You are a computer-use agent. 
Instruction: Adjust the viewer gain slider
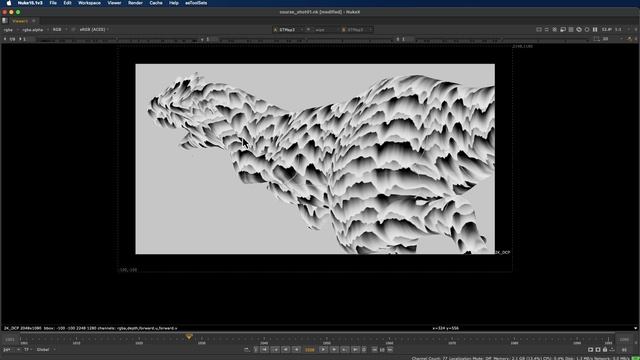(116, 40)
